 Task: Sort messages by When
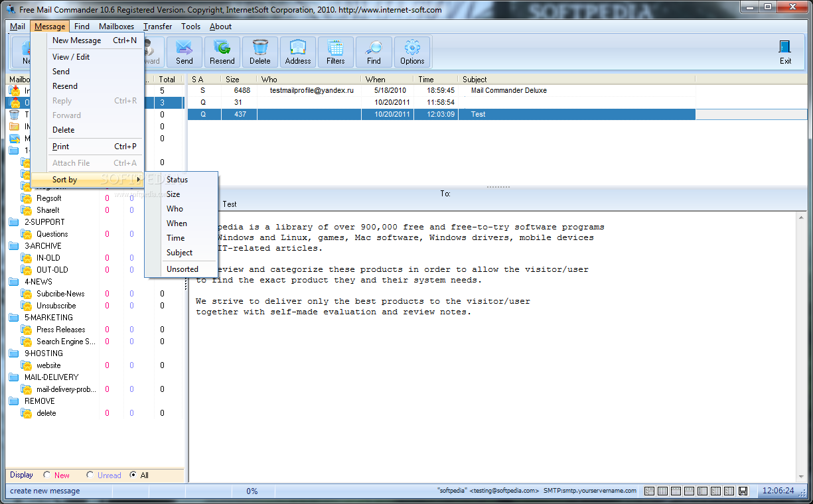[181, 223]
